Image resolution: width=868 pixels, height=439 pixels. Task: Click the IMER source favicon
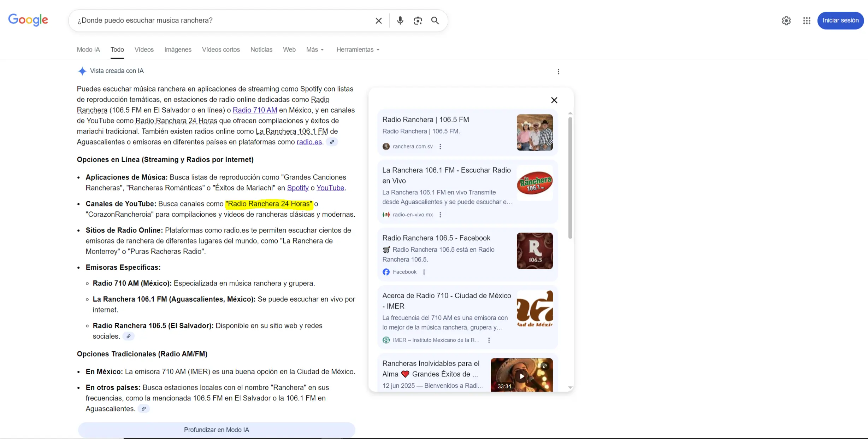[386, 340]
